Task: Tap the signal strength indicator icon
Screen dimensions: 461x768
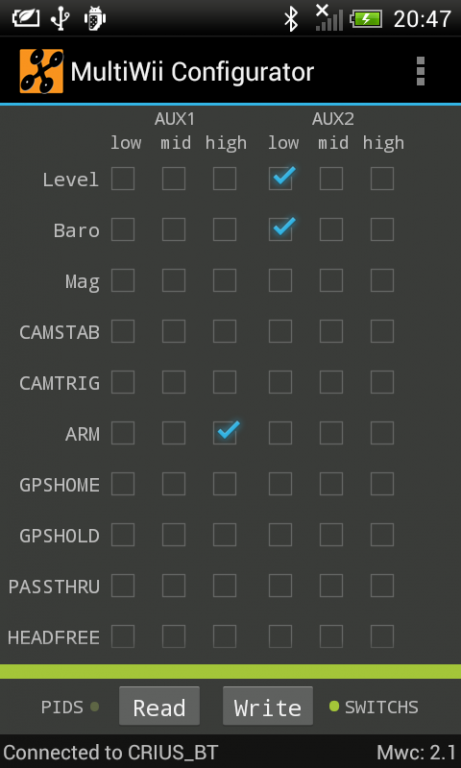Action: point(329,18)
